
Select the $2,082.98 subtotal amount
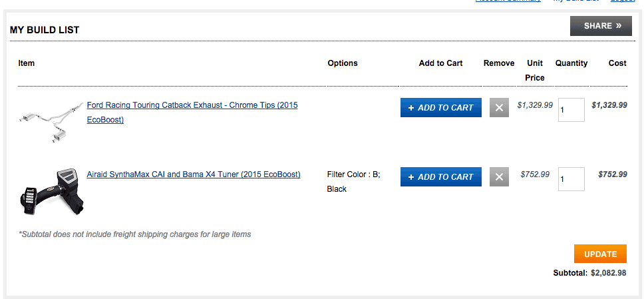609,272
